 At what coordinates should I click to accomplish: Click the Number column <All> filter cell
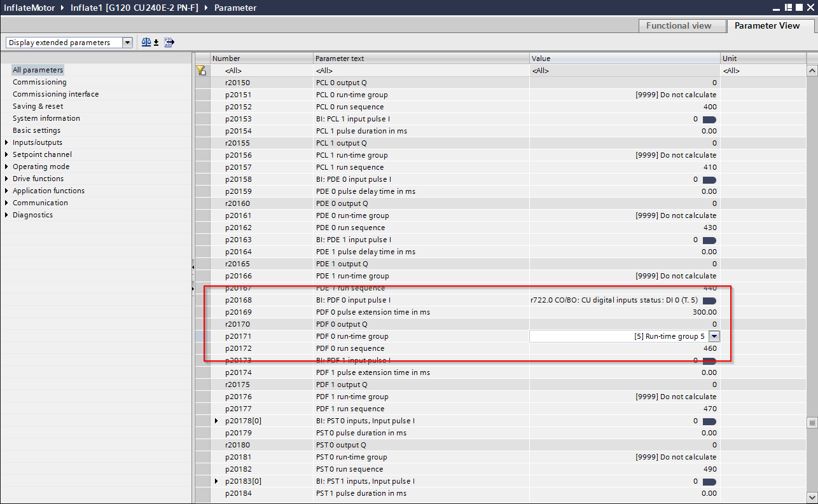pyautogui.click(x=261, y=71)
